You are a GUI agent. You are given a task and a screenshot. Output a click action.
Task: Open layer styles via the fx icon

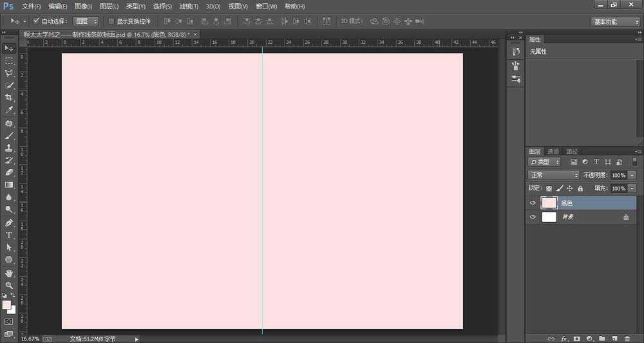pos(564,338)
